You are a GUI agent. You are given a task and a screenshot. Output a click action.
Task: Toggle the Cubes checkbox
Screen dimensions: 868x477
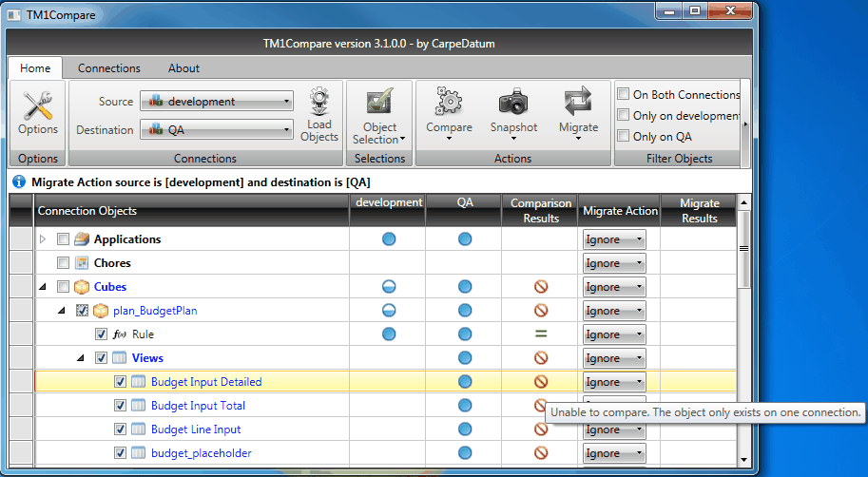(63, 287)
